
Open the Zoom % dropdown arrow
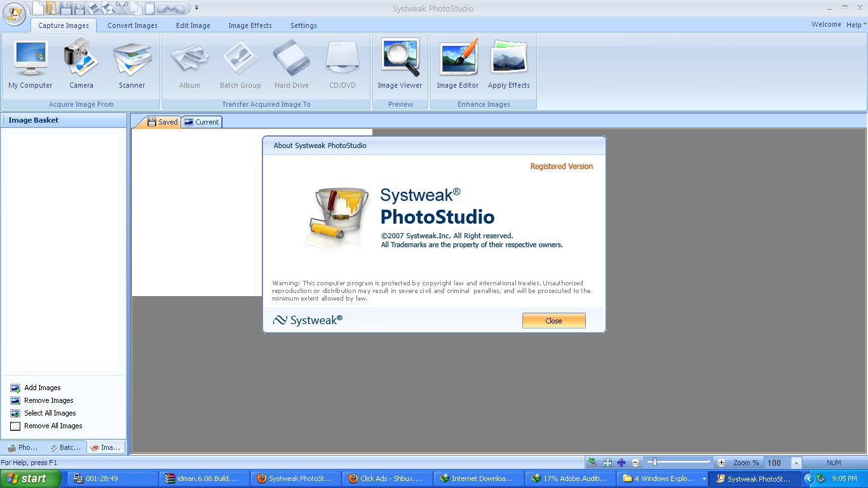point(796,463)
